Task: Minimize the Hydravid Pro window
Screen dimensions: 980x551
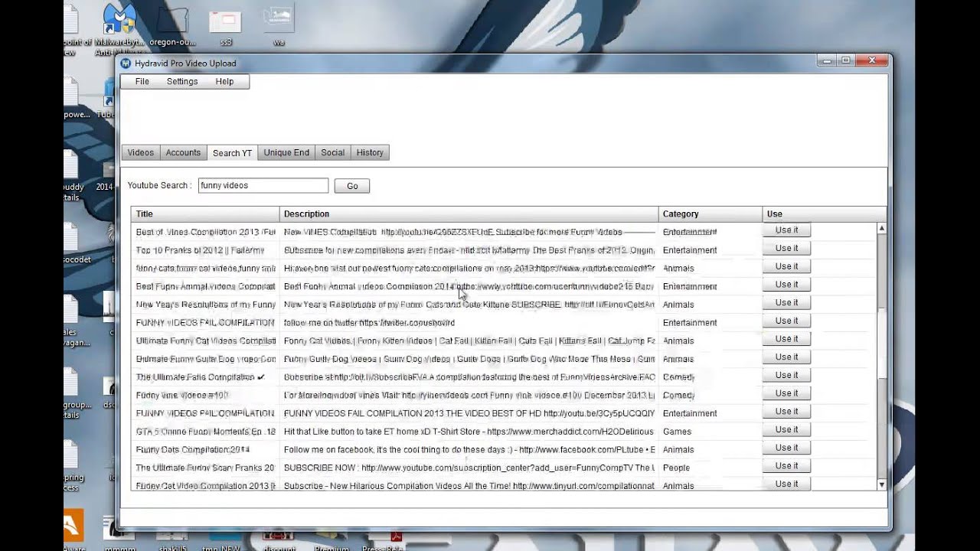Action: [826, 60]
